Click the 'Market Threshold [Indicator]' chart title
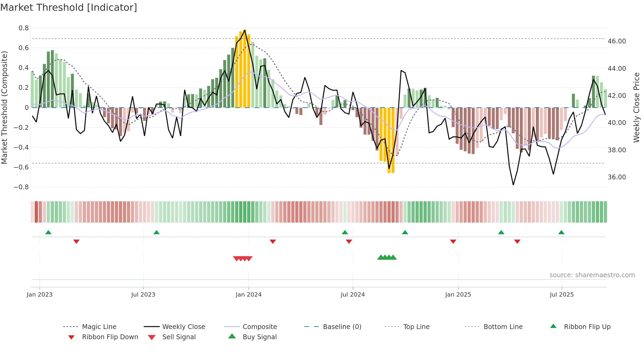This screenshot has height=362, width=644. pyautogui.click(x=69, y=8)
